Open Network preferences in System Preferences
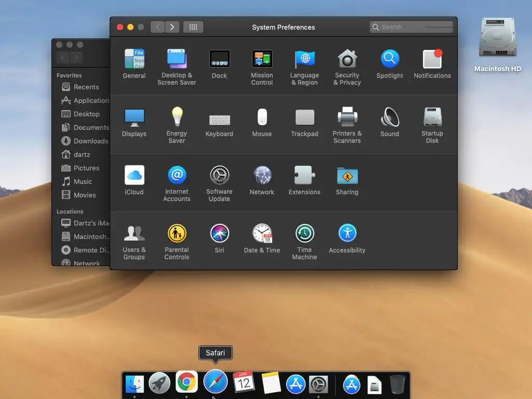Screen dimensions: 532x399 pos(262,180)
